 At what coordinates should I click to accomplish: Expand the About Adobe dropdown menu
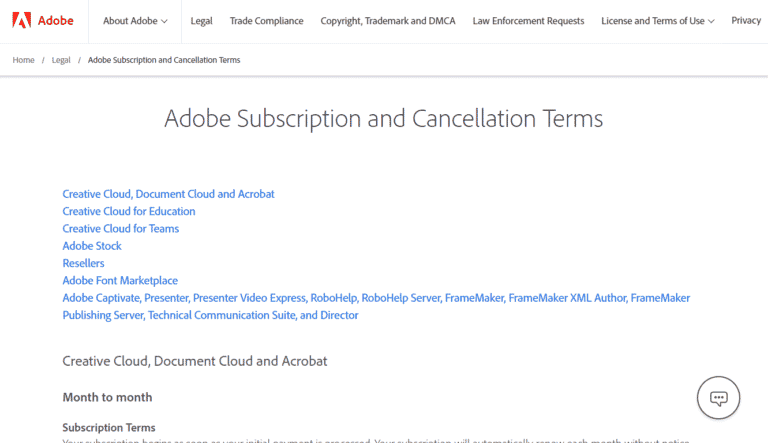tap(135, 21)
